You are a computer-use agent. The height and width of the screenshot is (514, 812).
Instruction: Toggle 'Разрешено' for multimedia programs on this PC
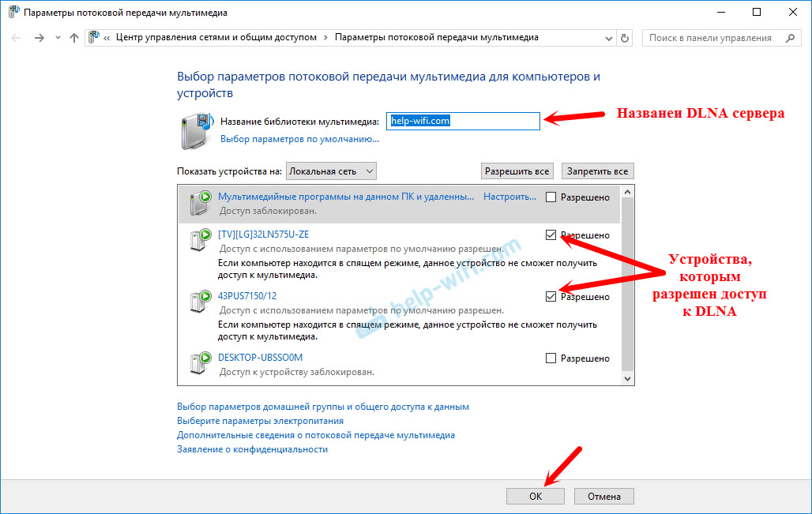click(551, 197)
